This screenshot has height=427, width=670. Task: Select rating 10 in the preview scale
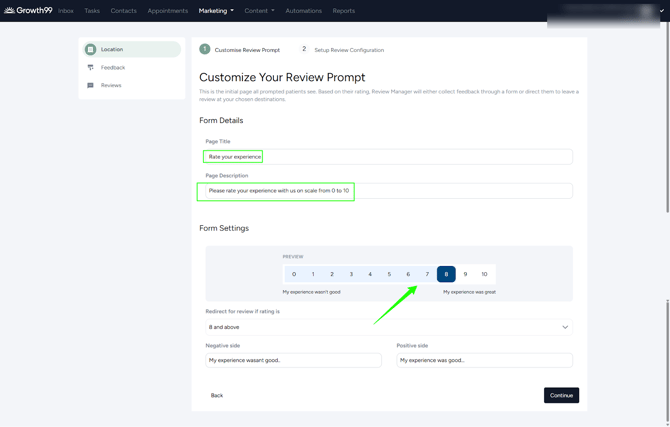484,274
